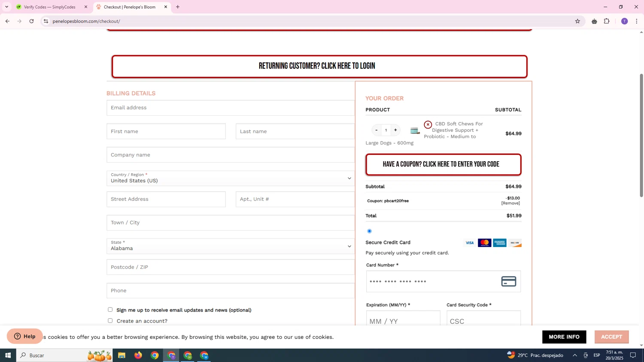Go back to the previous page

(x=7, y=21)
